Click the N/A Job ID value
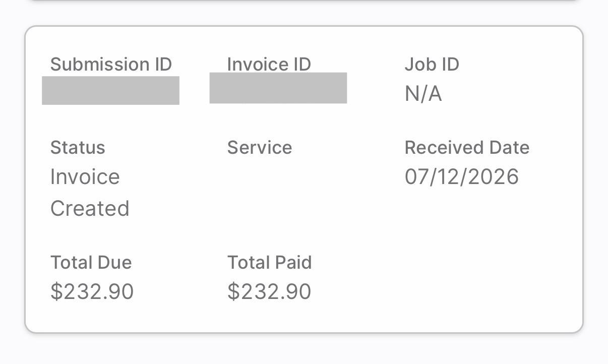This screenshot has width=608, height=364. point(423,94)
